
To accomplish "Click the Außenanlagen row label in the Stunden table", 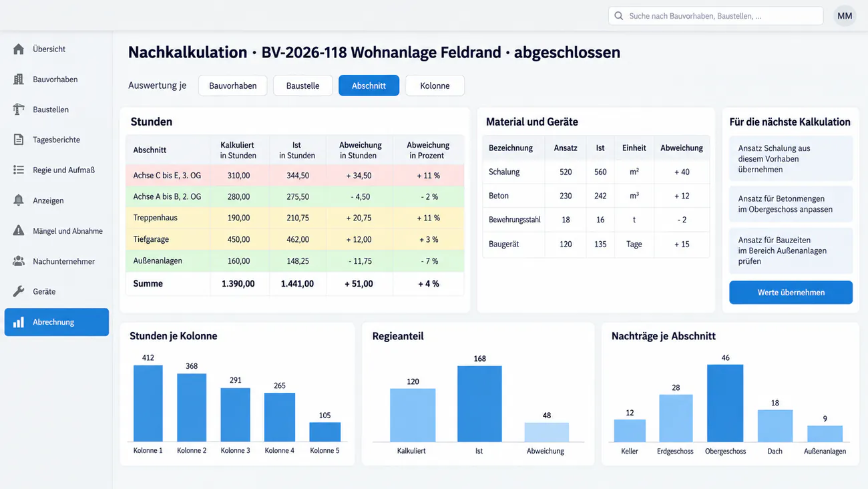I will pyautogui.click(x=158, y=261).
